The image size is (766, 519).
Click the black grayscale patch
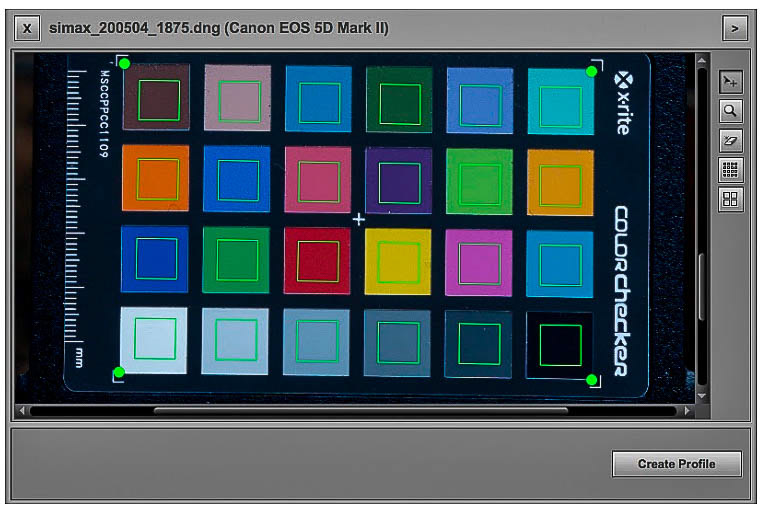coord(559,345)
